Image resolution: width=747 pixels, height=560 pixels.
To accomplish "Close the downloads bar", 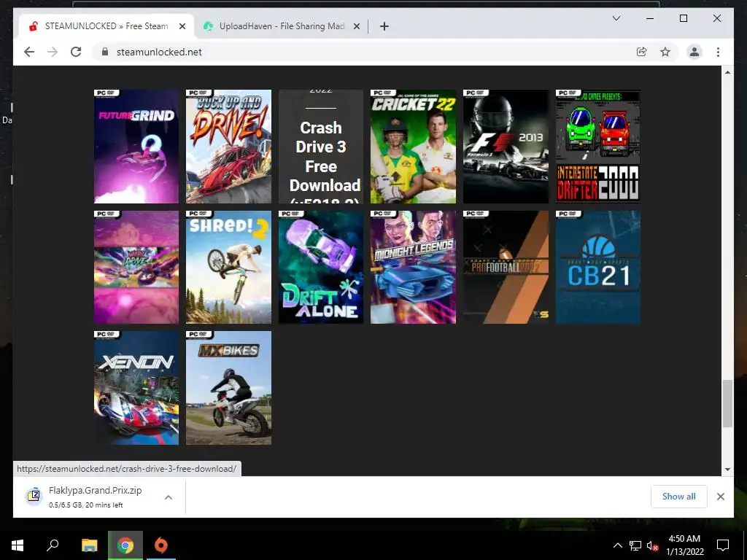I will click(720, 497).
